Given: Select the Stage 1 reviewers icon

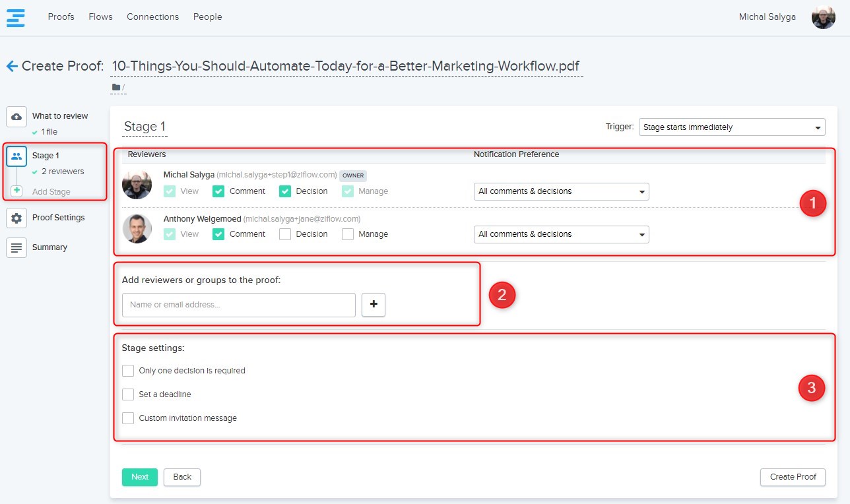Looking at the screenshot, I should (16, 156).
